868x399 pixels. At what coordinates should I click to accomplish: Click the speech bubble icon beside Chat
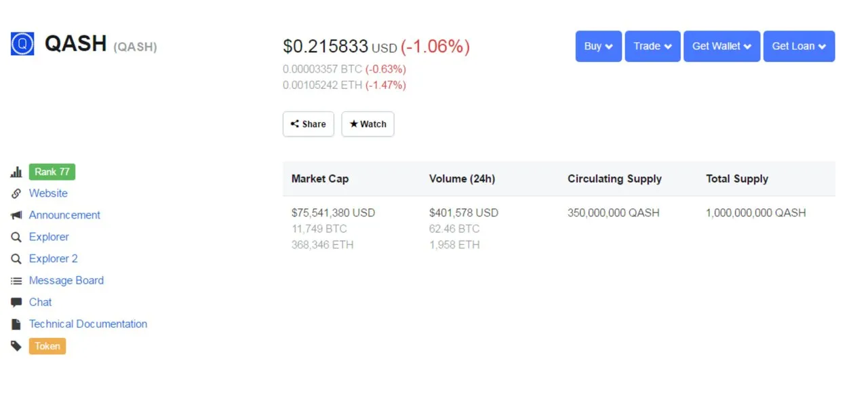point(16,302)
